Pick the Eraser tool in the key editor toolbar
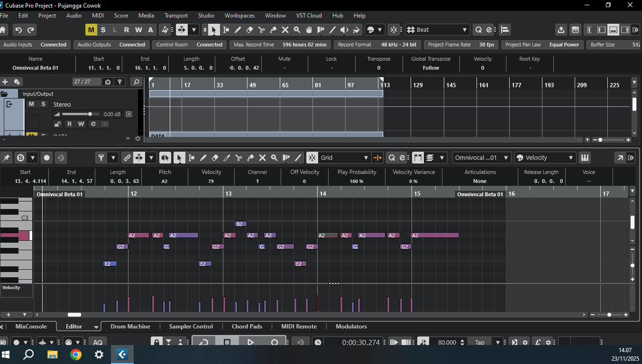 click(x=215, y=158)
